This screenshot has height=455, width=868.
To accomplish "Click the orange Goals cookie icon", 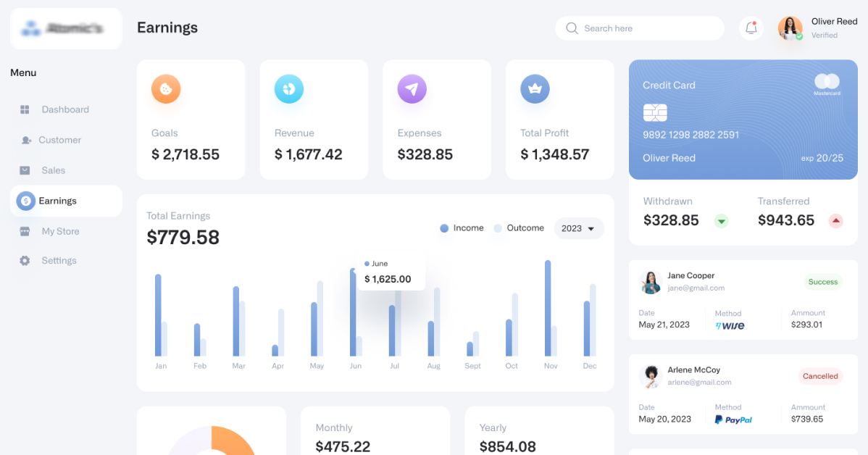I will coord(166,89).
